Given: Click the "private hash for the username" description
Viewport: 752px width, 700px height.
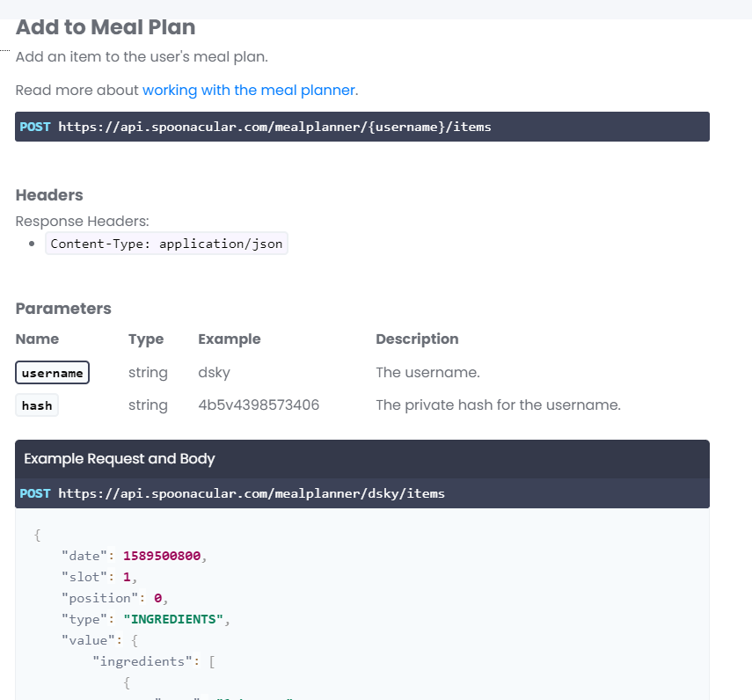Looking at the screenshot, I should pos(498,405).
